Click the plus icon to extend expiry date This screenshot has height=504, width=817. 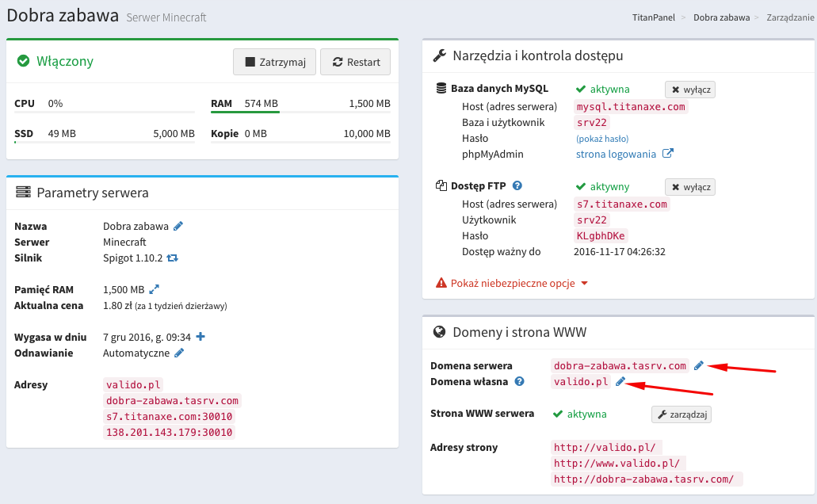tap(200, 337)
